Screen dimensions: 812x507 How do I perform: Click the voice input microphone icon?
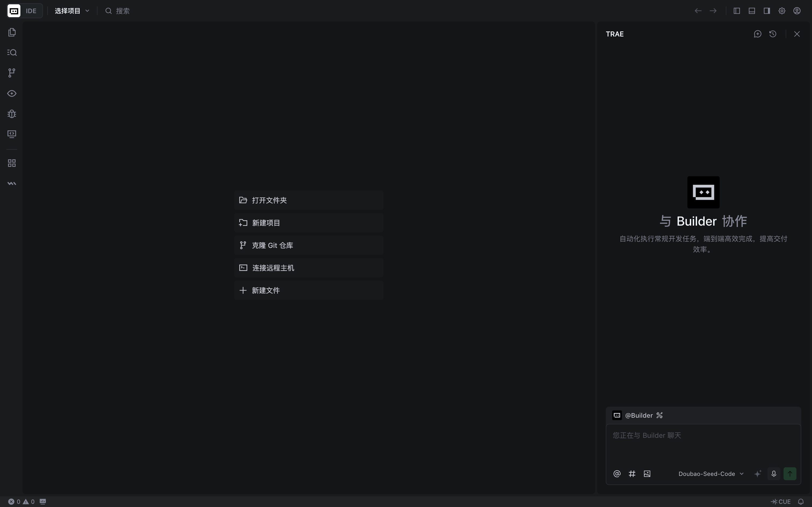(773, 473)
